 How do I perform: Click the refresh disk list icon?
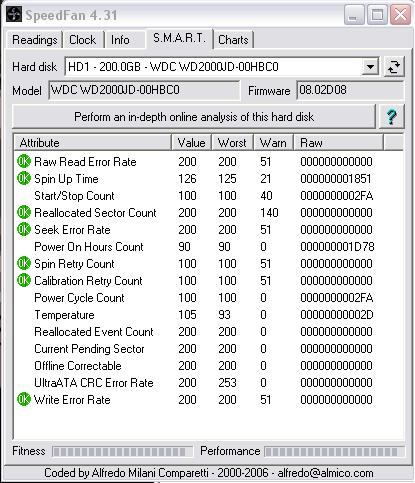tap(394, 67)
